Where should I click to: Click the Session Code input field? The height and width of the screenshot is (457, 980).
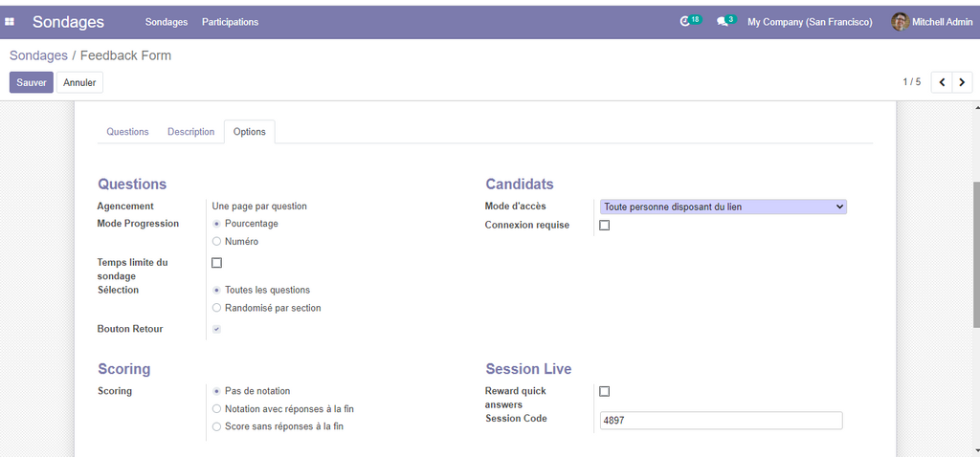(721, 421)
